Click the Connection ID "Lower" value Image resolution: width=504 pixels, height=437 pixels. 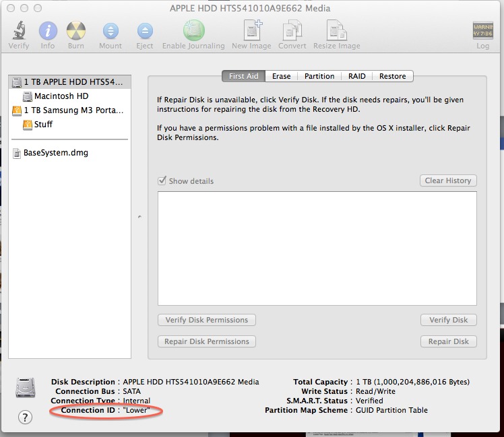click(x=136, y=410)
